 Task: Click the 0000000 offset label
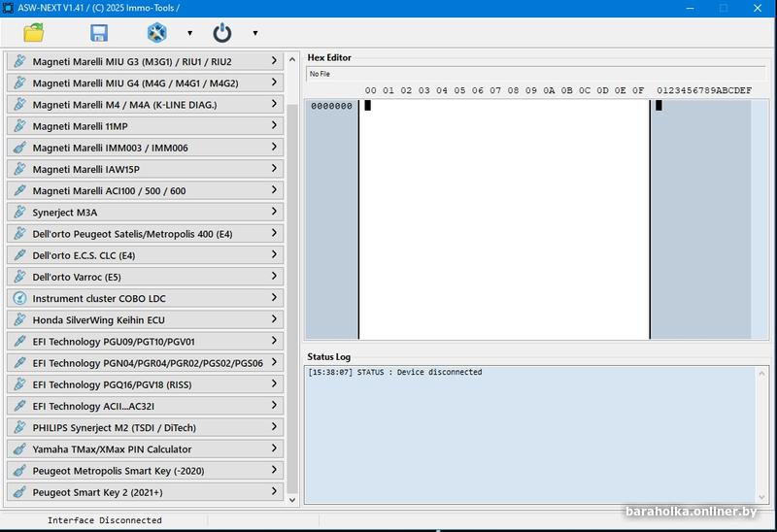coord(331,106)
